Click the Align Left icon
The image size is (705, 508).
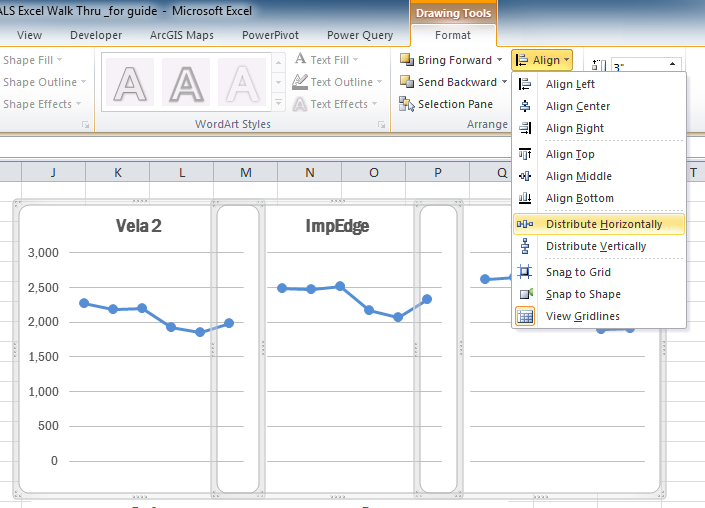click(x=525, y=84)
